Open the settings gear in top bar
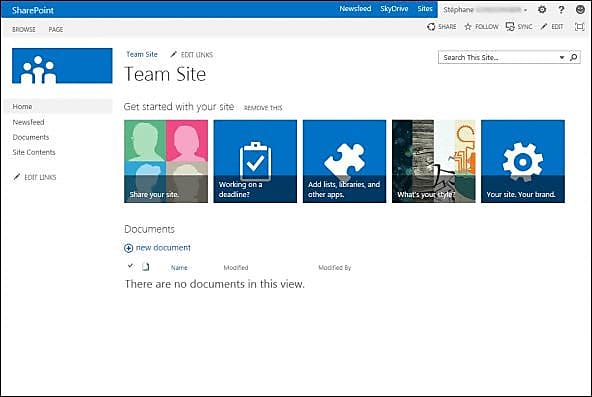 coord(542,9)
